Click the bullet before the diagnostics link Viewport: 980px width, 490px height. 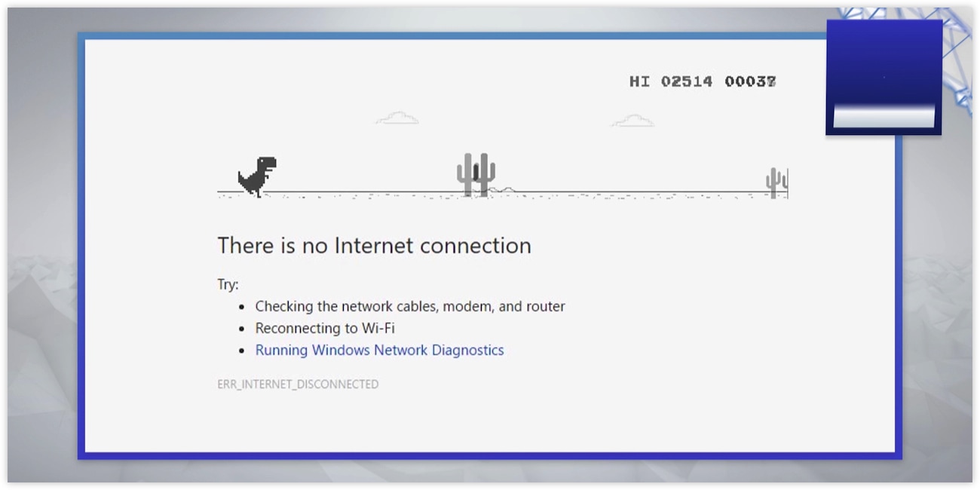241,351
